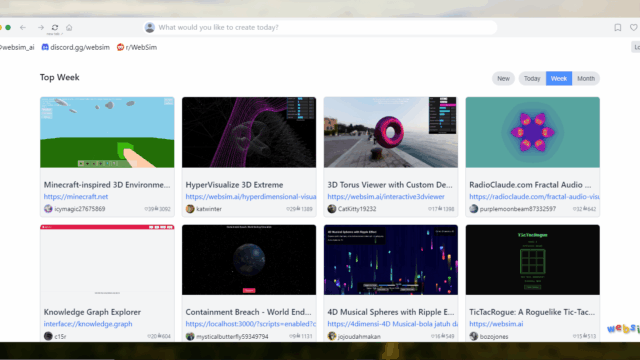Open the websim_ai link

coord(17,47)
